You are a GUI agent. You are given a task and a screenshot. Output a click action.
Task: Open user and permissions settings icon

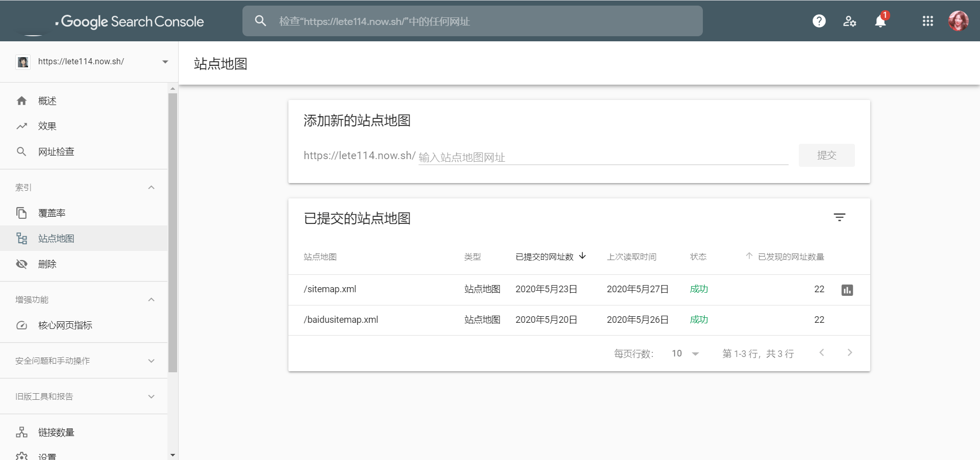[849, 21]
